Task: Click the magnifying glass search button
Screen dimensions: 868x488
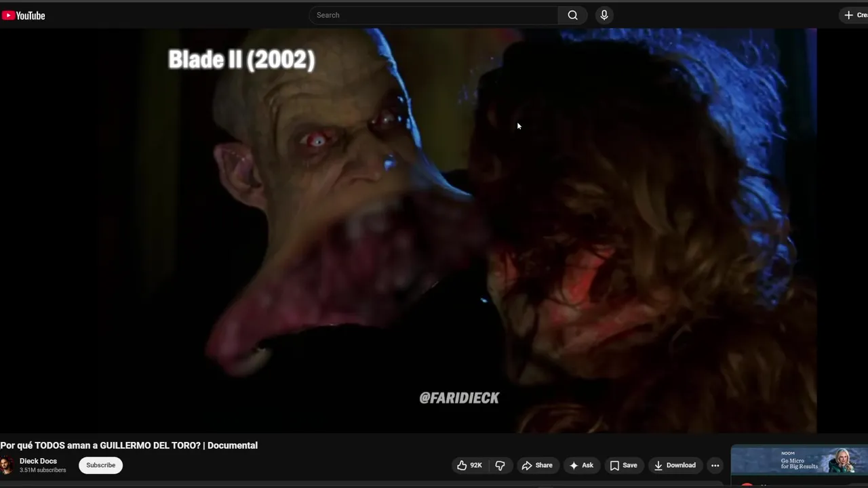Action: pos(573,15)
